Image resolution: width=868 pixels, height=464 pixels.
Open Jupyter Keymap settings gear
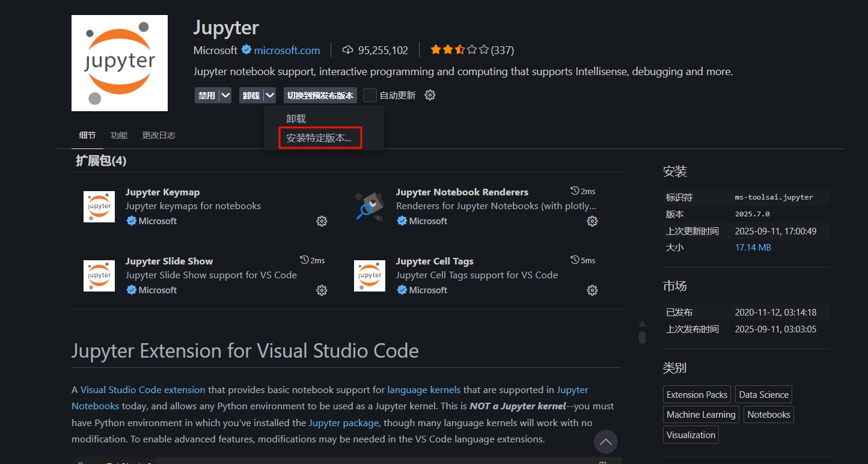click(x=322, y=221)
